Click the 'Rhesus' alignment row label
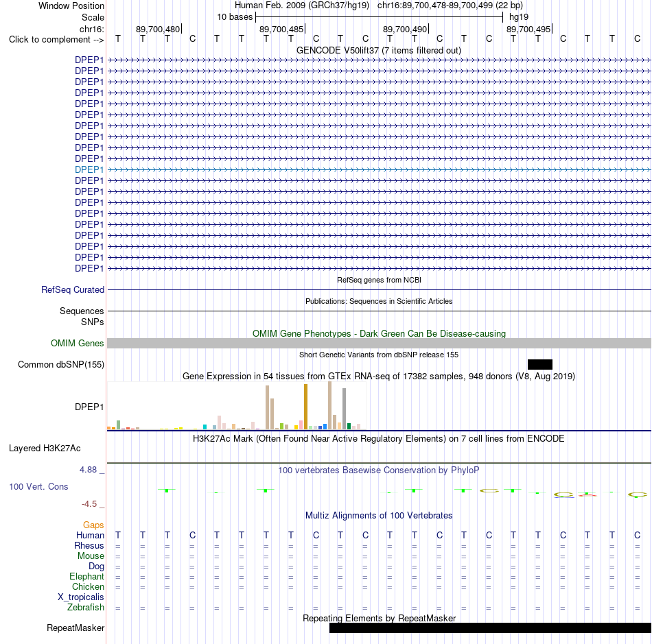The height and width of the screenshot is (644, 652). pos(89,546)
